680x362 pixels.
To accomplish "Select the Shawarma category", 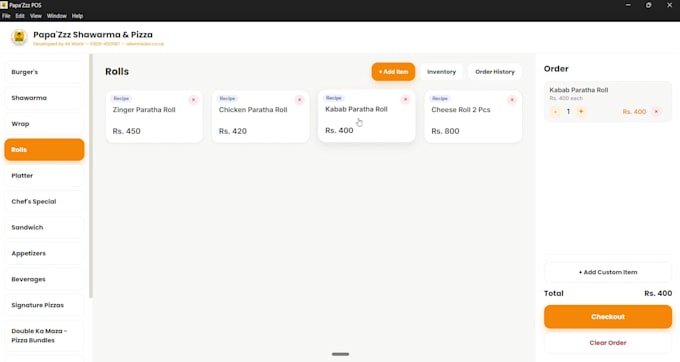I will 44,98.
